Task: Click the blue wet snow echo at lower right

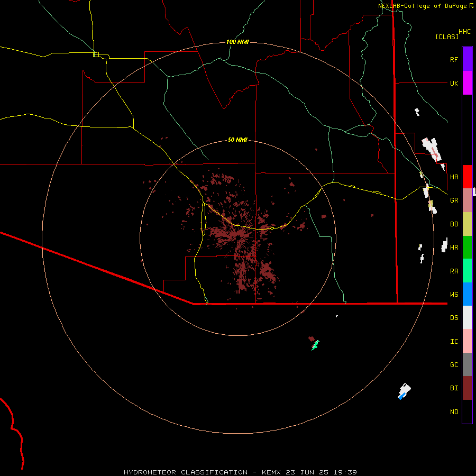Action: pos(401,396)
